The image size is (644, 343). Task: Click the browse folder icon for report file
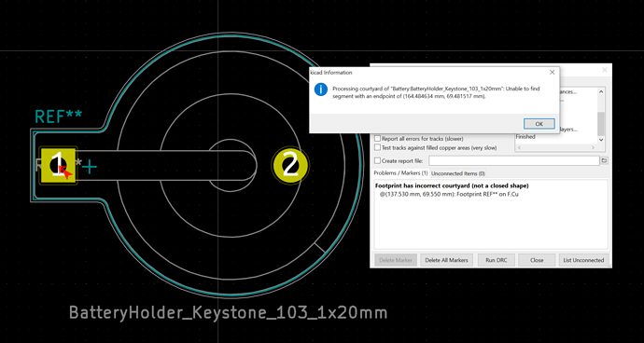[x=604, y=161]
